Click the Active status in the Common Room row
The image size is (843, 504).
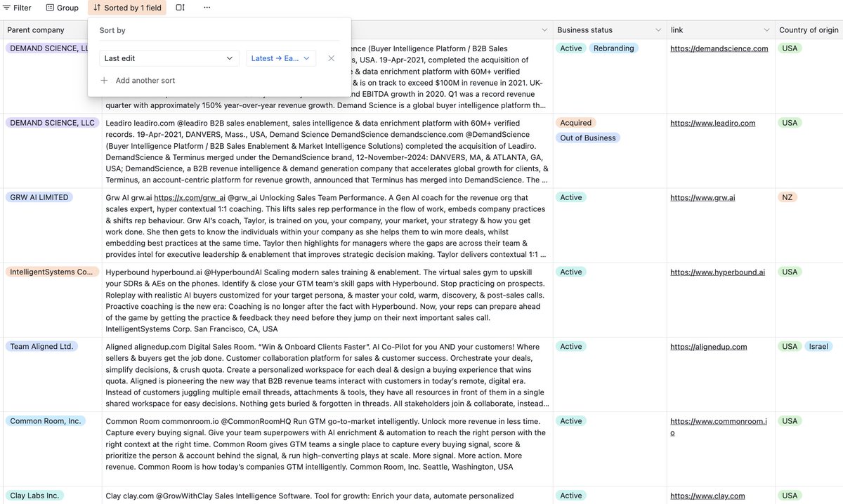pos(571,420)
